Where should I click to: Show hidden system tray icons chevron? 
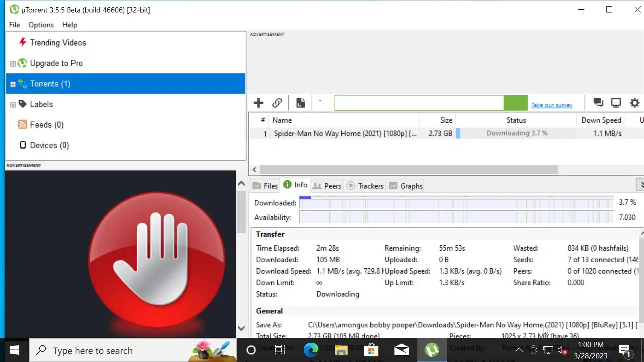(519, 350)
